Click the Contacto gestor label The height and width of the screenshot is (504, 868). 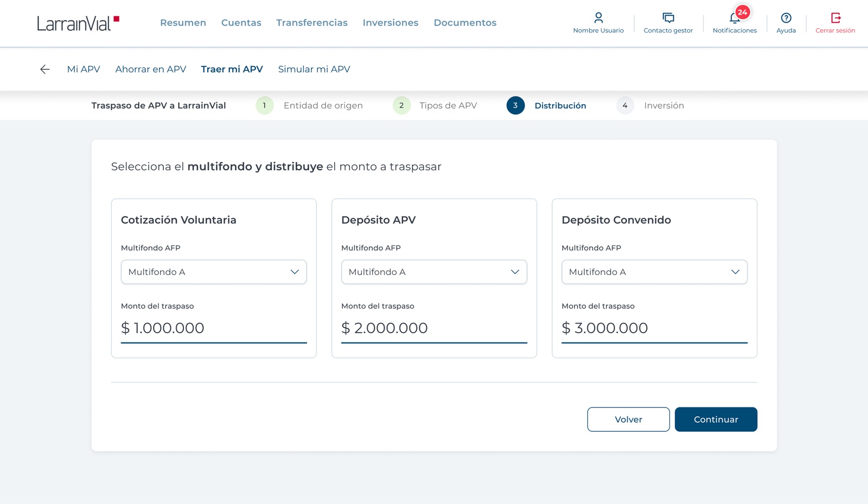coord(668,30)
